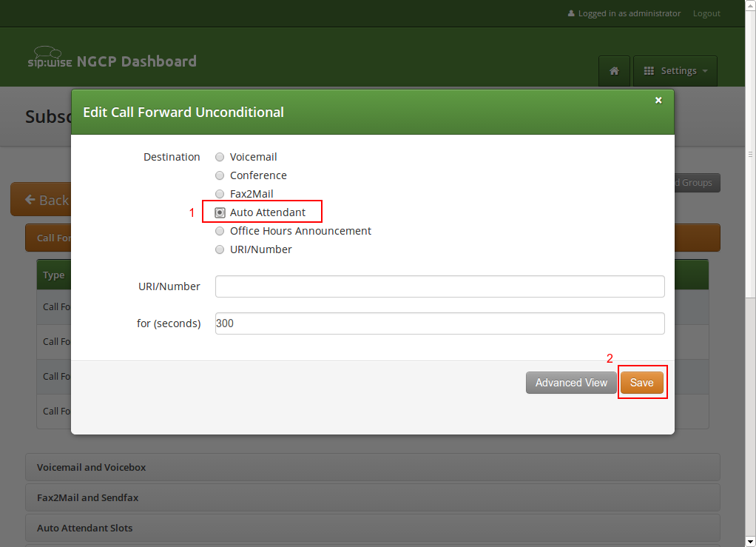Screen dimensions: 756x547
Task: Expand Voicemail and Voicebox section
Action: coord(373,467)
